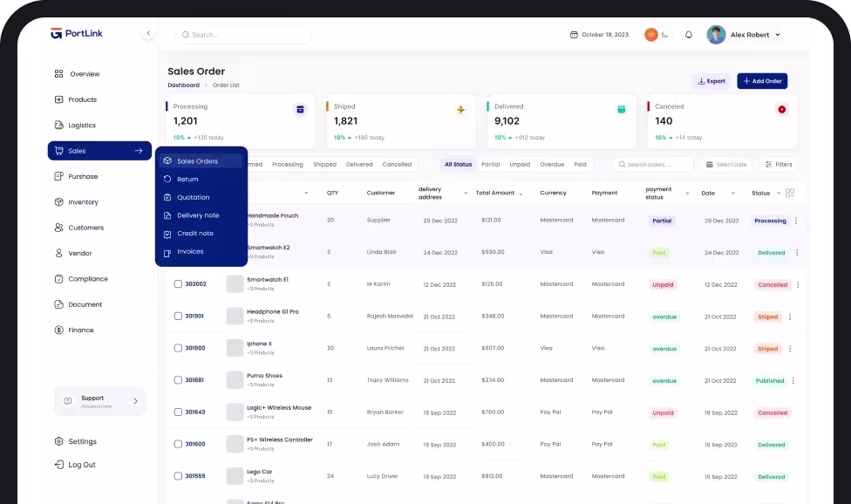Filter orders by the Processing tab
The width and height of the screenshot is (851, 504).
coord(288,165)
